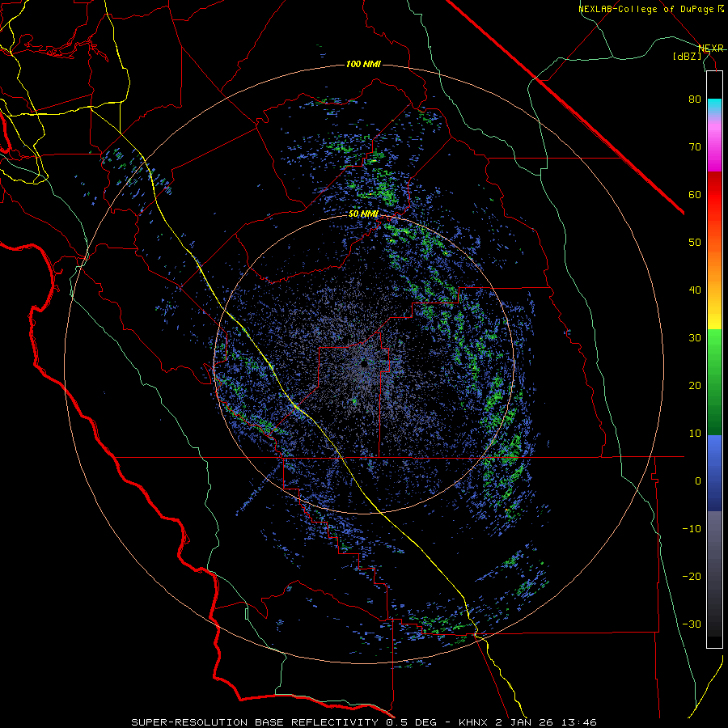Image resolution: width=728 pixels, height=728 pixels.
Task: Click the radar site center dot
Action: tap(364, 365)
